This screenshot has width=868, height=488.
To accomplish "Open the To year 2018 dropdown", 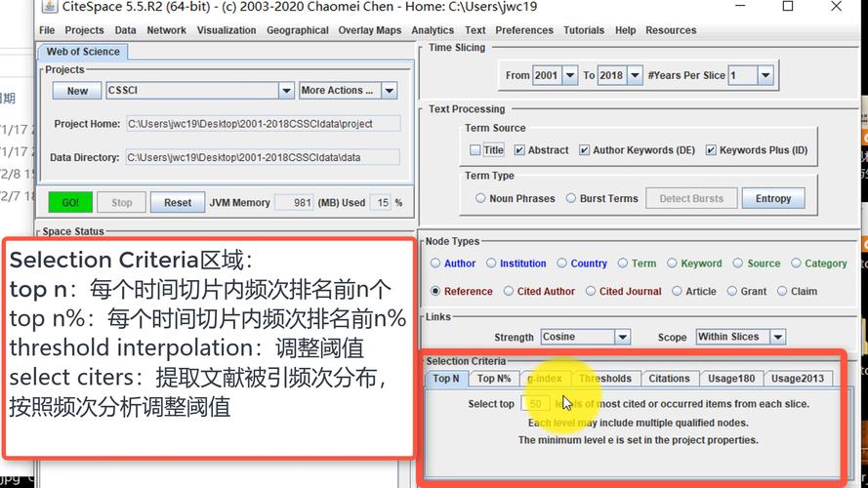I will [635, 75].
